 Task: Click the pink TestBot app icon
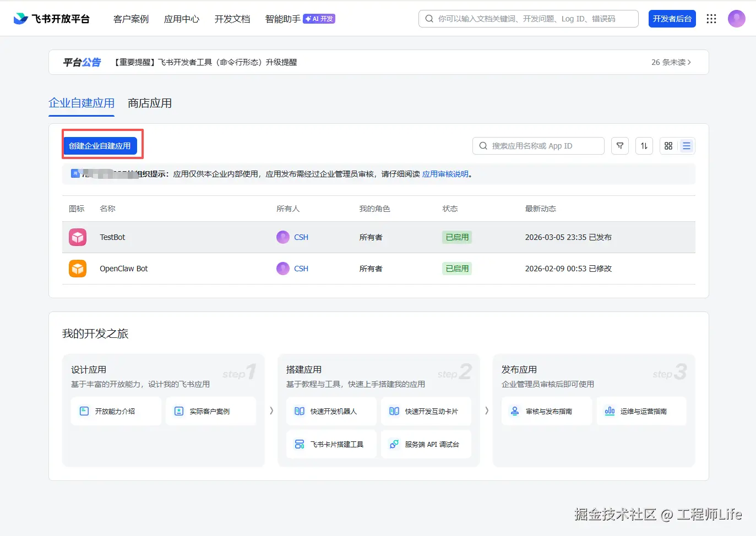78,237
